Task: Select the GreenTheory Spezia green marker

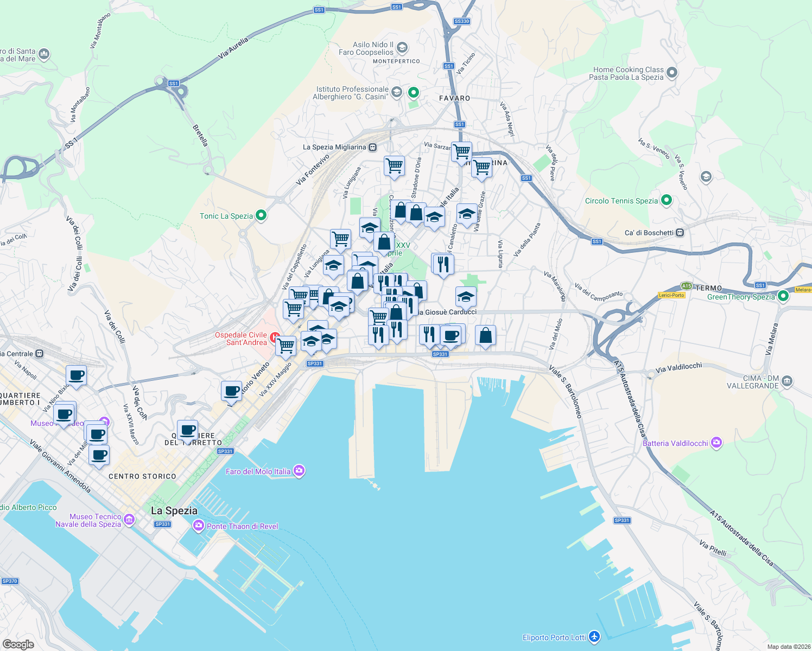Action: coord(782,297)
